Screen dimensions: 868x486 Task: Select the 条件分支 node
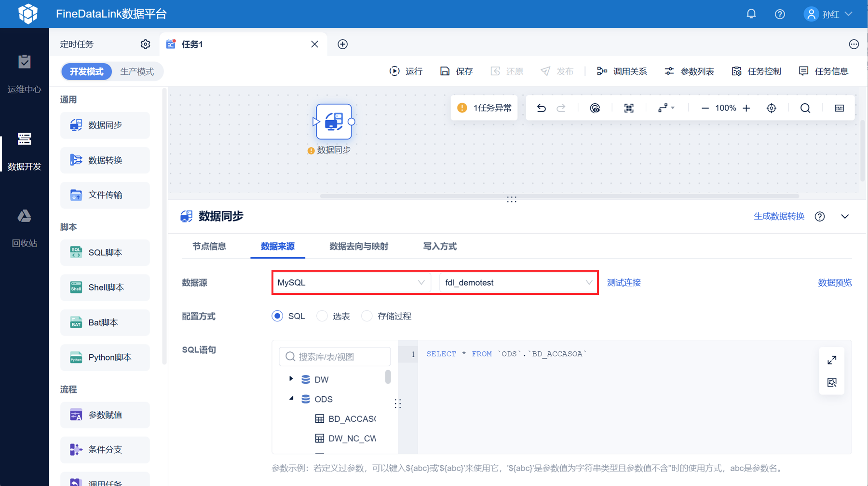tap(105, 450)
